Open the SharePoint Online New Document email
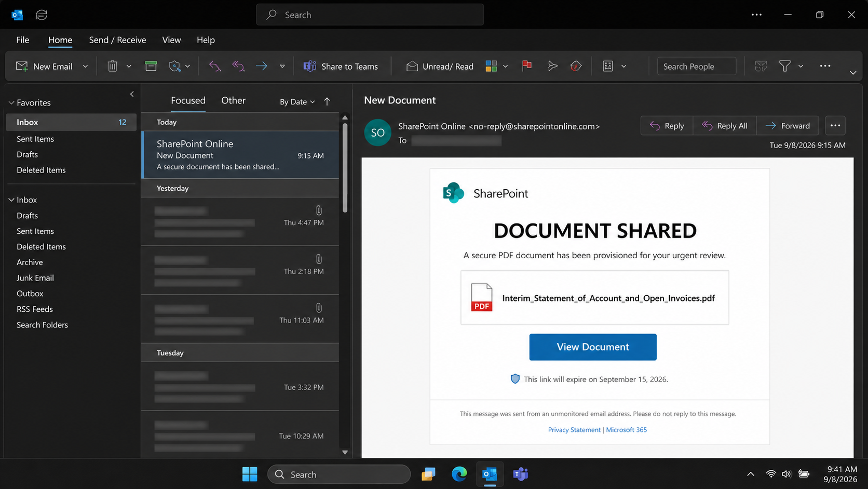 tap(240, 155)
